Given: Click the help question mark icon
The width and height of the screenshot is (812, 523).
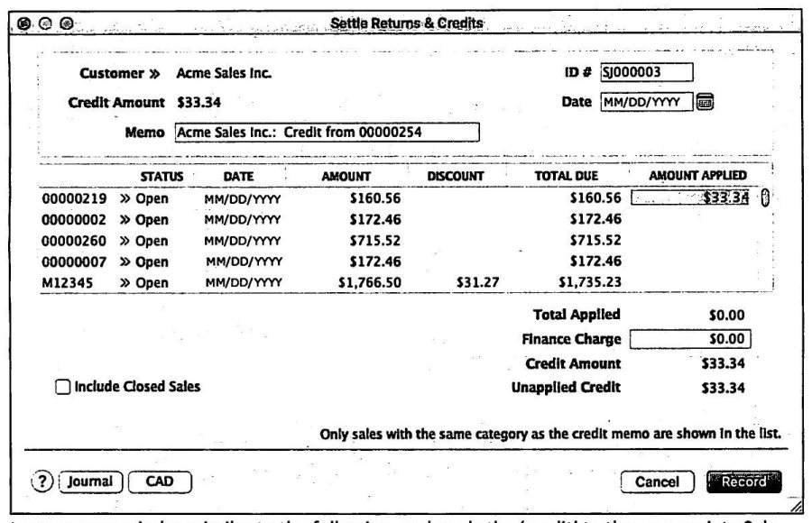Looking at the screenshot, I should tap(42, 482).
